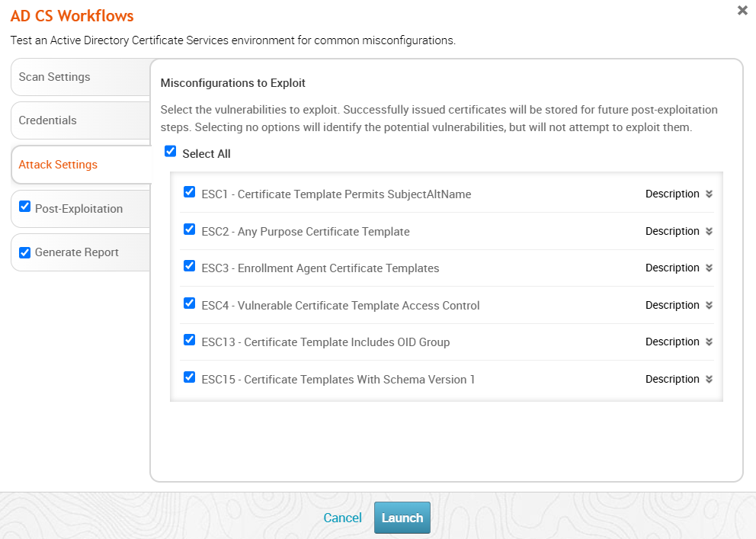Viewport: 756px width, 539px height.
Task: Disable ESC13 OID Group exploit checkbox
Action: tap(190, 341)
